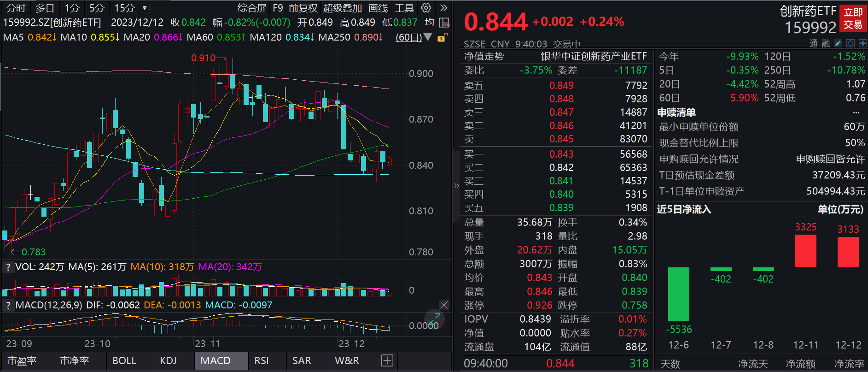
Task: Click the VOL indicator help question mark
Action: [8, 267]
